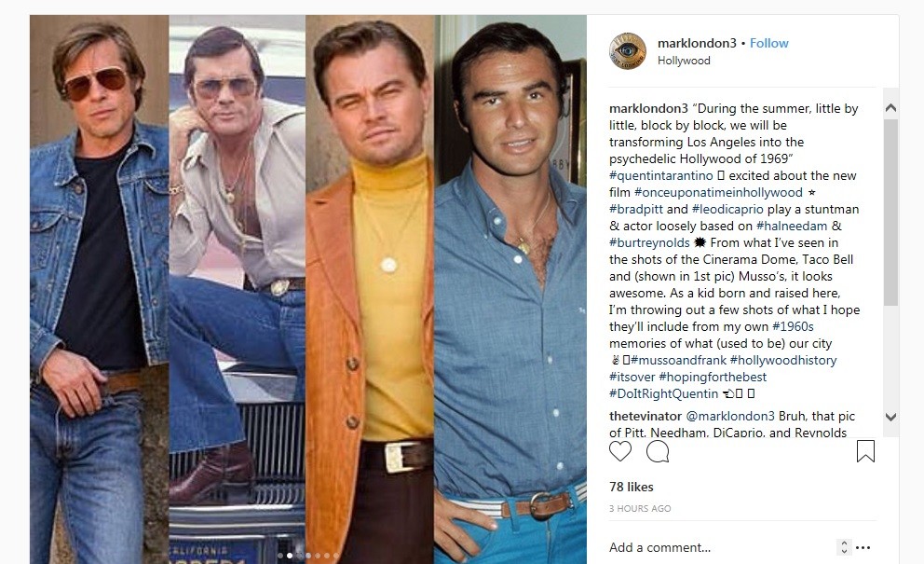Visit thetevinator's profile from the comment

coord(645,416)
